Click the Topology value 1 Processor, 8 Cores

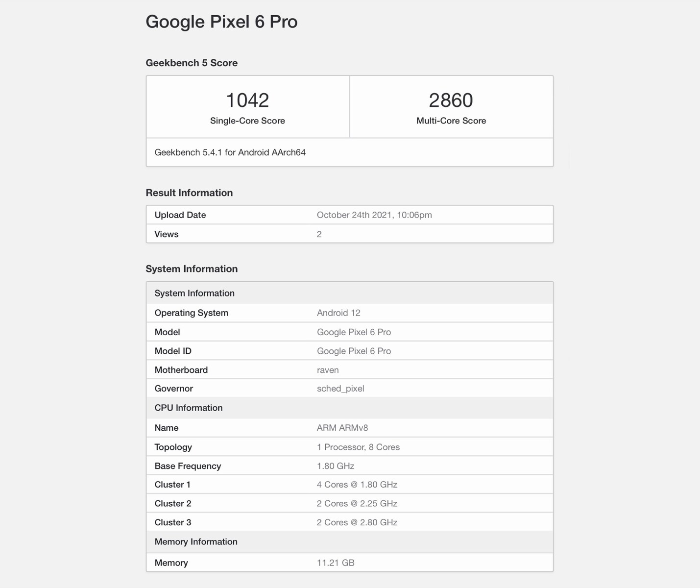pyautogui.click(x=358, y=447)
